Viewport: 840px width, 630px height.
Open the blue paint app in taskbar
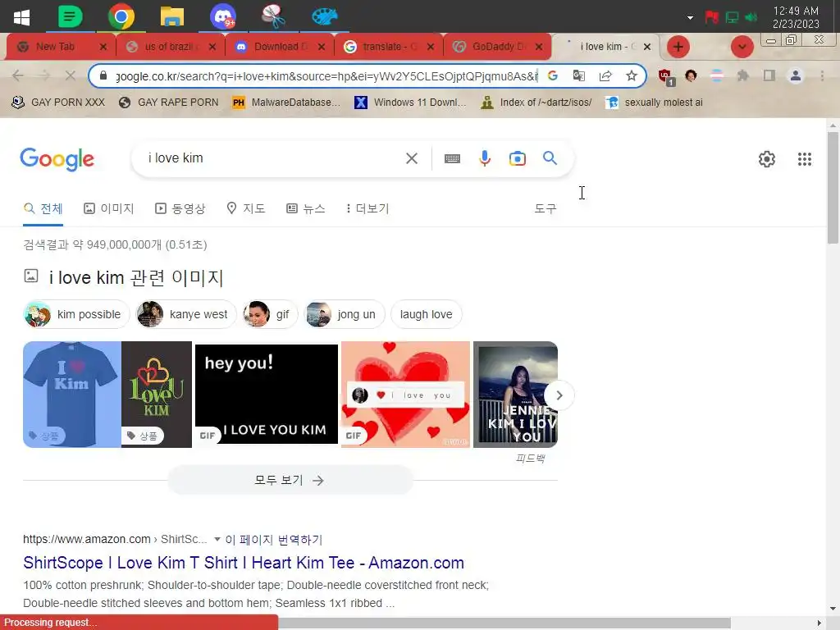[x=325, y=16]
